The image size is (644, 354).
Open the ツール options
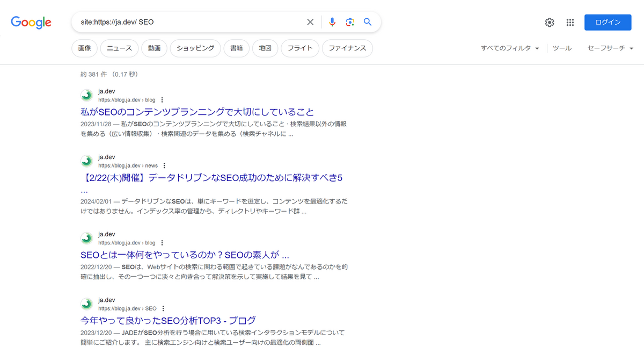[x=562, y=48]
